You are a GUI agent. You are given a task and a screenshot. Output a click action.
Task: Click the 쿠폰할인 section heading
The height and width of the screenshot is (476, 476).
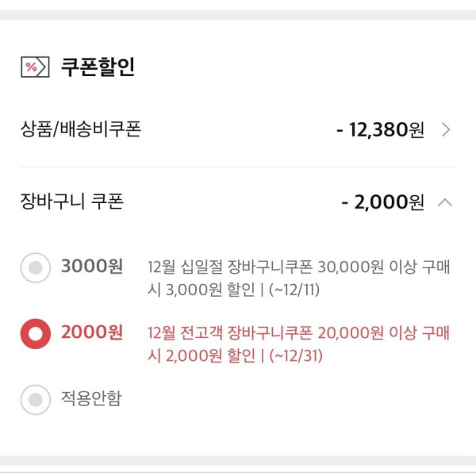pos(98,67)
